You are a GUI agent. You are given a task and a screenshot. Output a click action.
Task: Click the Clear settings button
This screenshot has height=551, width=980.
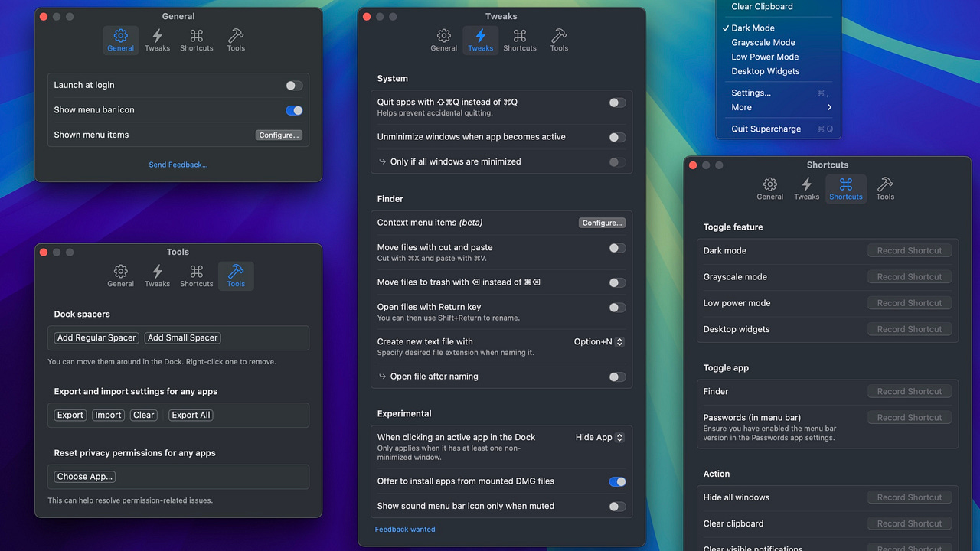click(x=143, y=415)
